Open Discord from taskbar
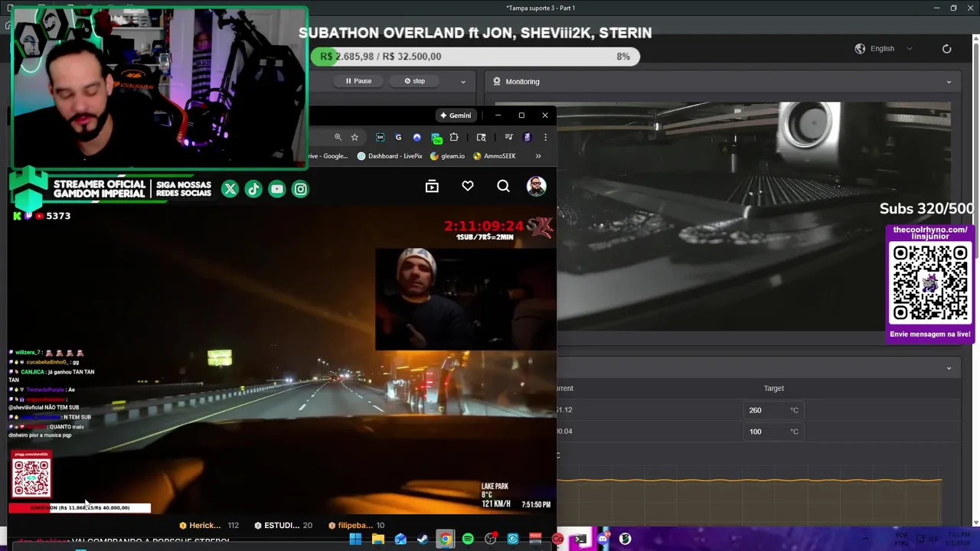 [603, 540]
